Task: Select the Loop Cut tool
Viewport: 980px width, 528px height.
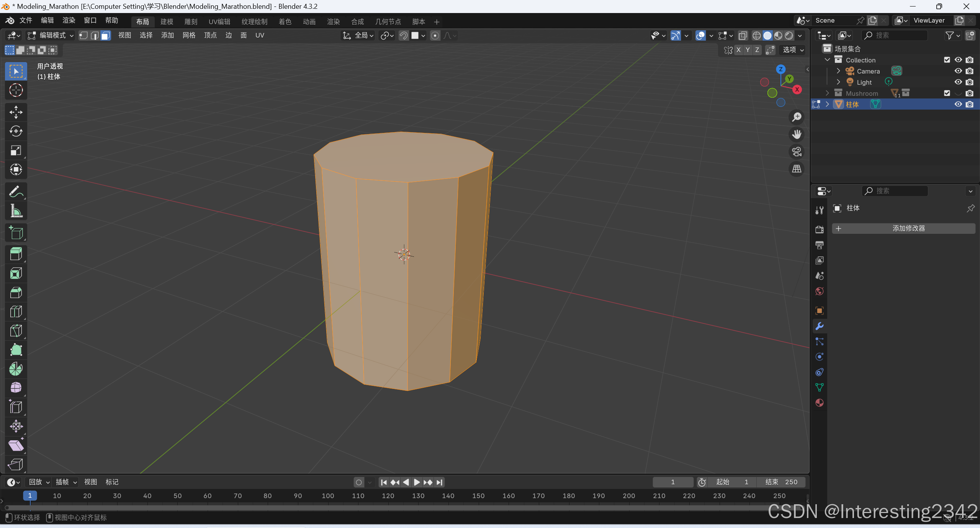Action: point(16,312)
